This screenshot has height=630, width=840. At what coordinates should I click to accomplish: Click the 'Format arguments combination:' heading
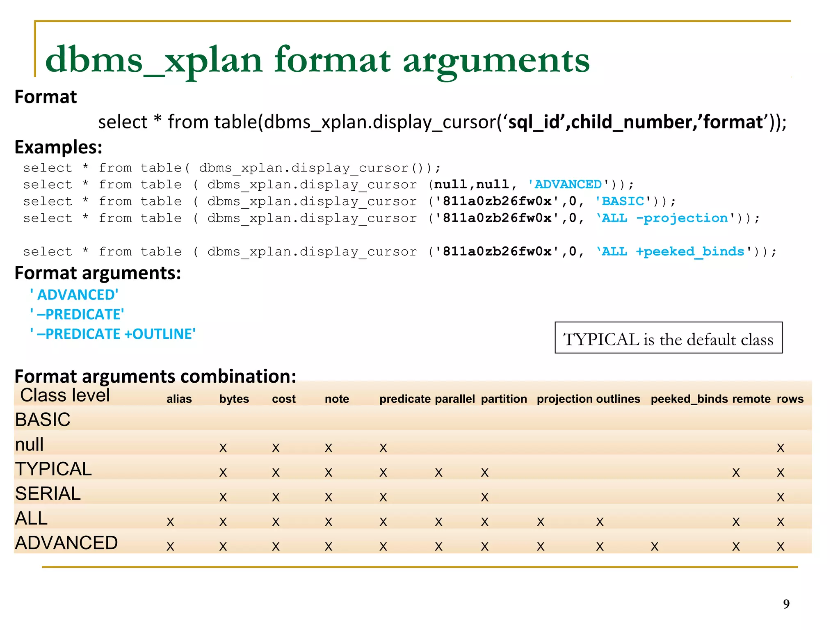(x=155, y=376)
